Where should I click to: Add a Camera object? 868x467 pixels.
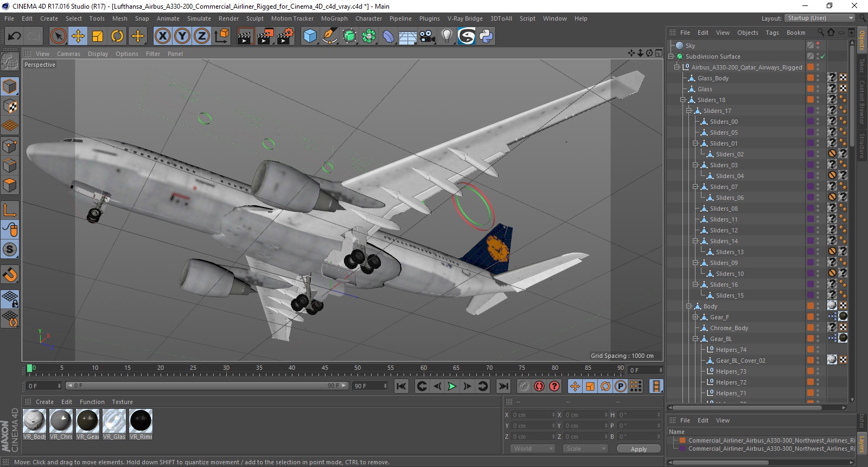pyautogui.click(x=427, y=36)
